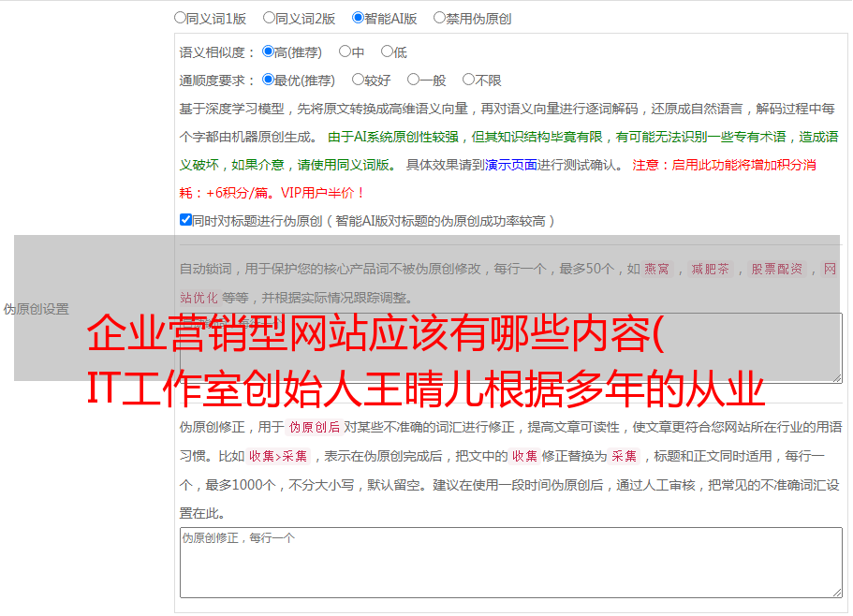Set 通顺度要求 to 最优(推荐)

coord(268,80)
